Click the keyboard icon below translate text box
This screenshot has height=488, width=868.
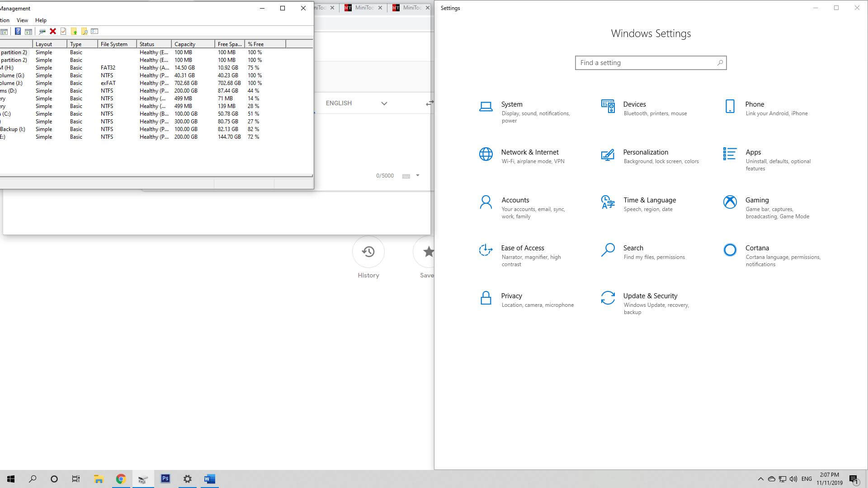click(406, 176)
